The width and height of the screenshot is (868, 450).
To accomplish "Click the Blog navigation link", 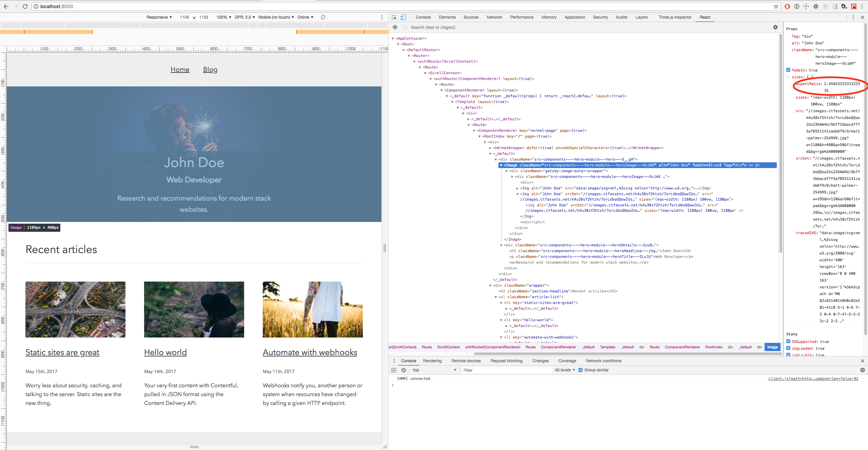I will [210, 70].
